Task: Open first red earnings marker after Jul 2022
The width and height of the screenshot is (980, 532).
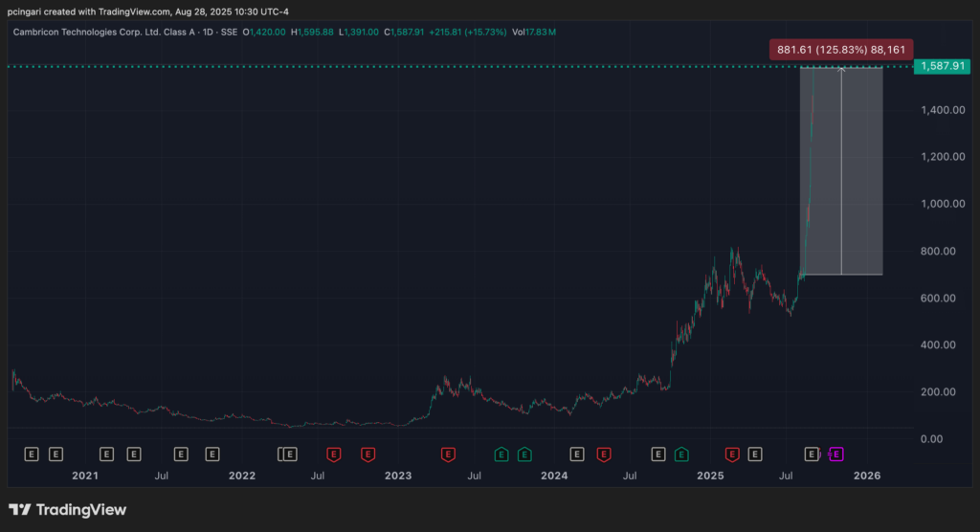Action: [x=334, y=454]
